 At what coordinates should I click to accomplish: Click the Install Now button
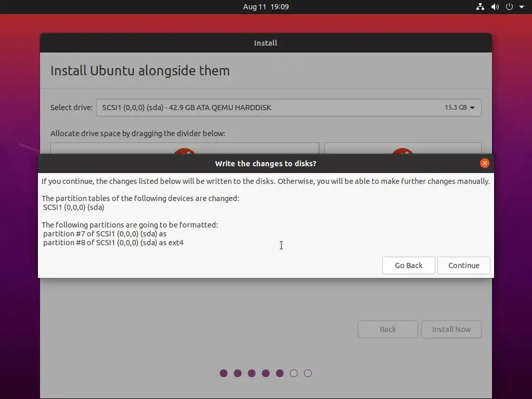point(451,329)
